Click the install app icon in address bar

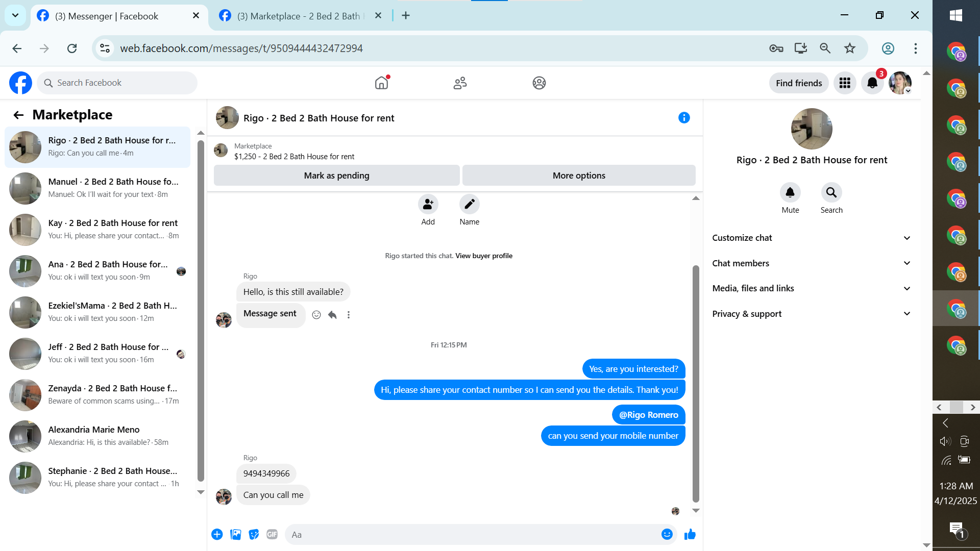(x=800, y=48)
